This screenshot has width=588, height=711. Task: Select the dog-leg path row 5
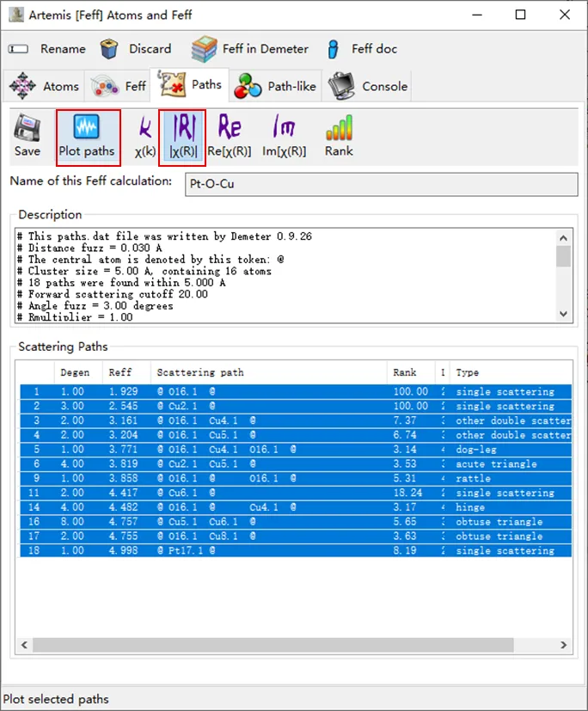(x=296, y=450)
